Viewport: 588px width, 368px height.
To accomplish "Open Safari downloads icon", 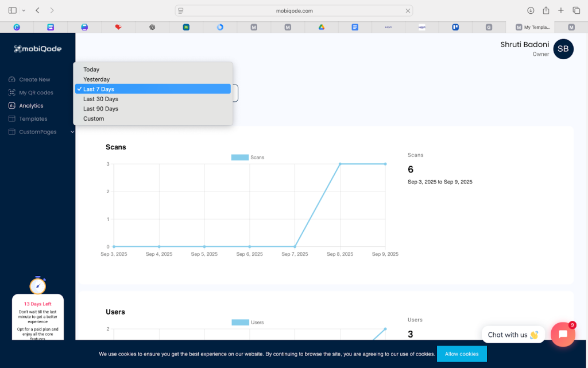I will (x=531, y=10).
